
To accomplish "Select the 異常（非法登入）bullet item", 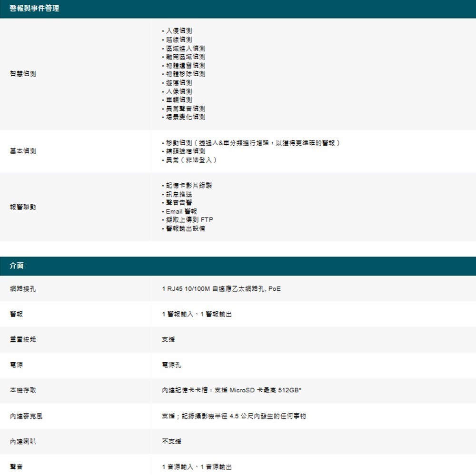I will click(191, 160).
